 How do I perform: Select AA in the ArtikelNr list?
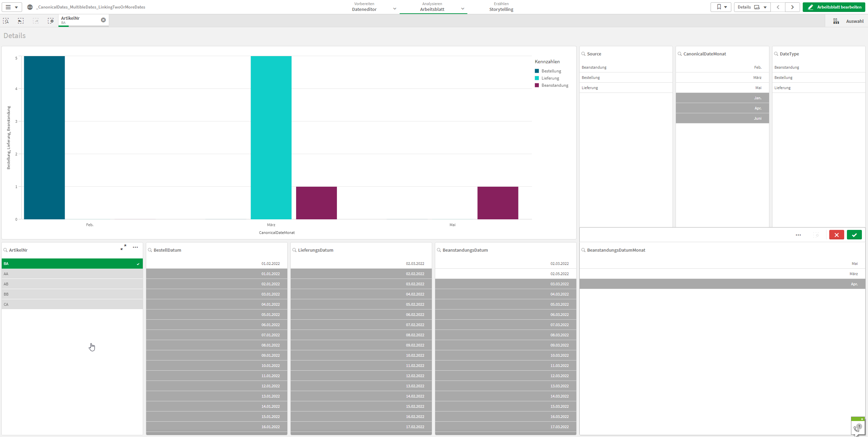click(x=72, y=274)
